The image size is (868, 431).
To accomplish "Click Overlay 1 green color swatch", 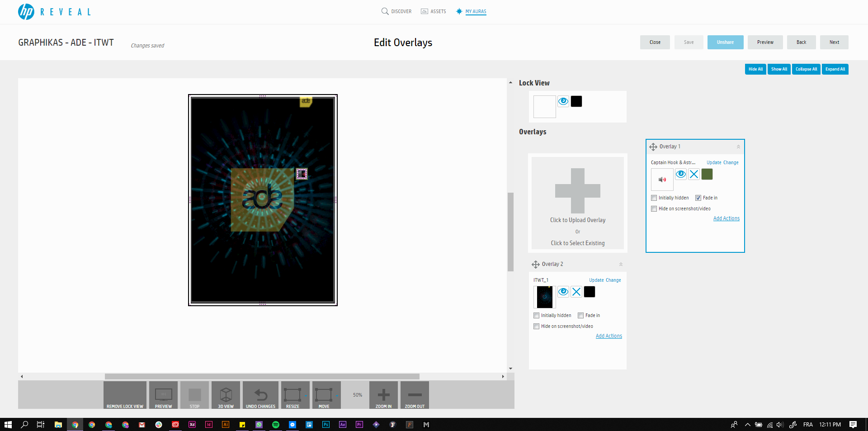I will pos(707,174).
